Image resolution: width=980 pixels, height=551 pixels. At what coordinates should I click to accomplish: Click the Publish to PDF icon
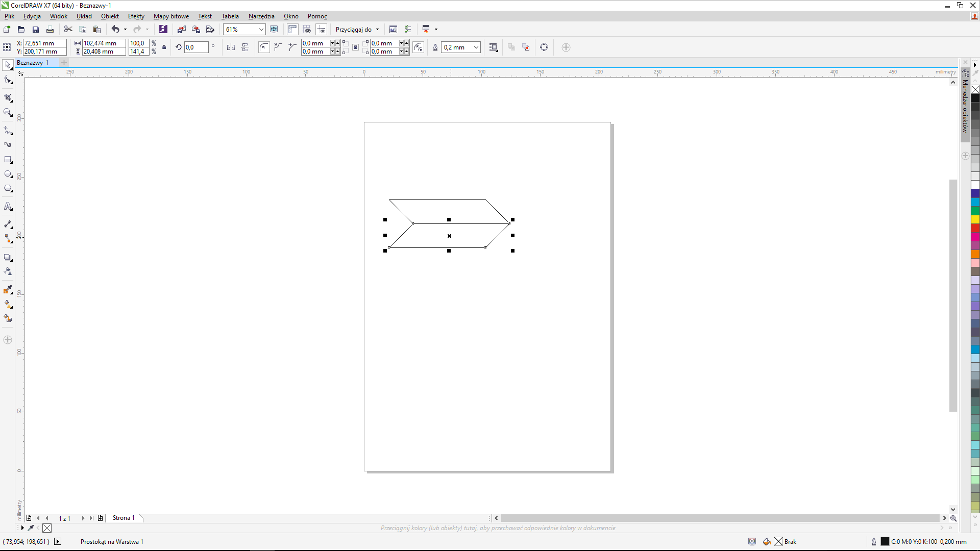[x=210, y=30]
